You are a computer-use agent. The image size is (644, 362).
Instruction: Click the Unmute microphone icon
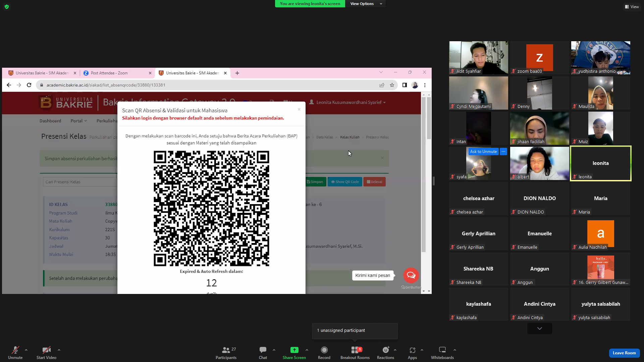coord(15,350)
